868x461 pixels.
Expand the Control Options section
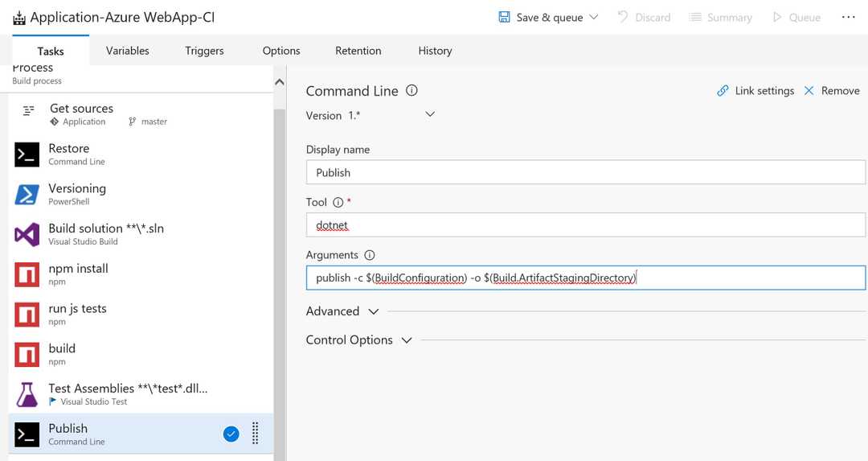[407, 340]
